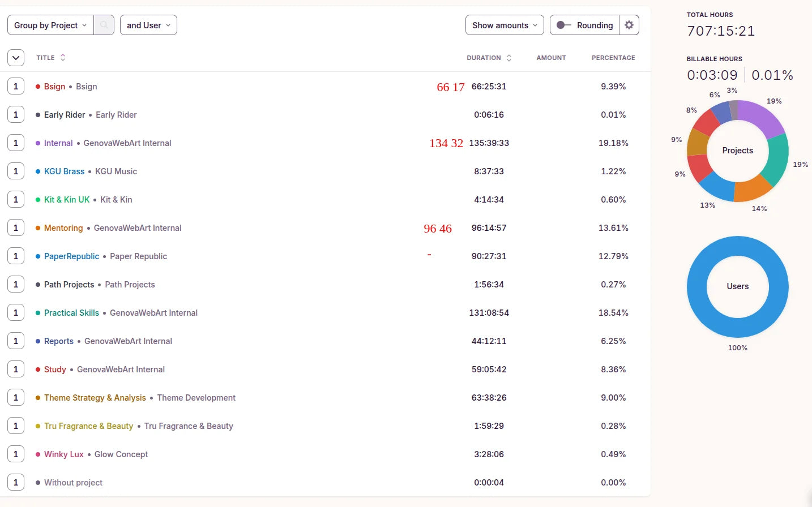Viewport: 812px width, 507px height.
Task: Expand all rows with the chevron button
Action: tap(16, 58)
